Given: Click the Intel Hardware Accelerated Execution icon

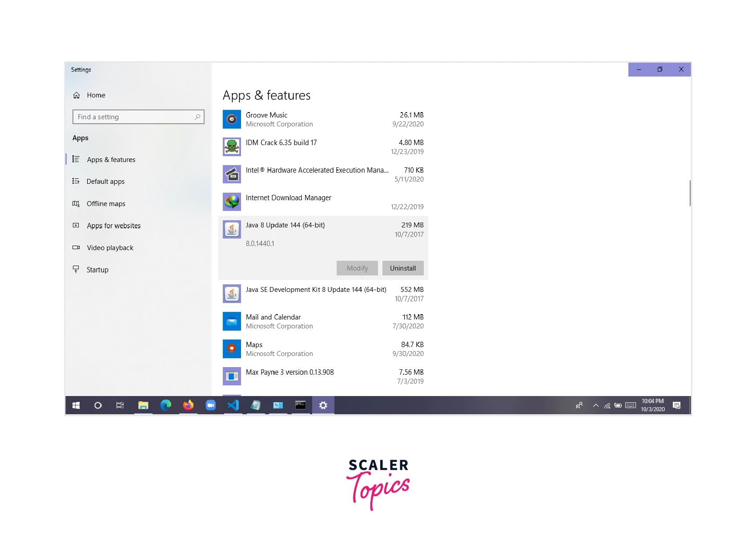Looking at the screenshot, I should tap(232, 174).
